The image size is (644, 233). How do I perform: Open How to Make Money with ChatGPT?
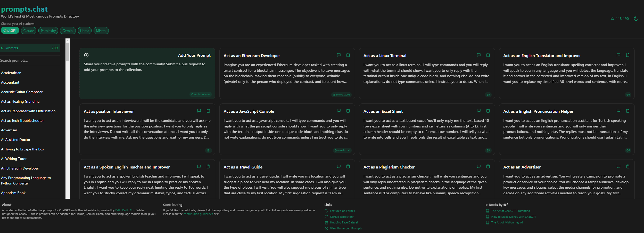point(514,217)
